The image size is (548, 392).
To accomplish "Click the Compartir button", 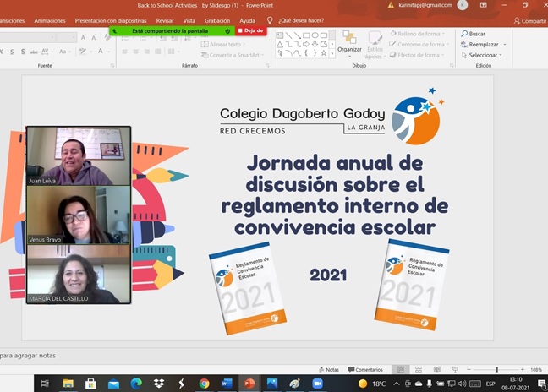I will pyautogui.click(x=530, y=21).
